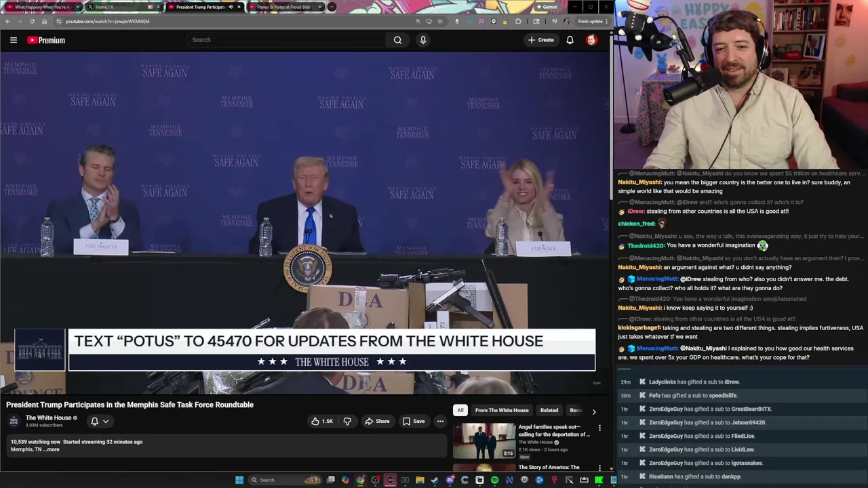This screenshot has width=868, height=488.
Task: Switch to Planes & Plates at Proud Bird tab
Action: [285, 7]
